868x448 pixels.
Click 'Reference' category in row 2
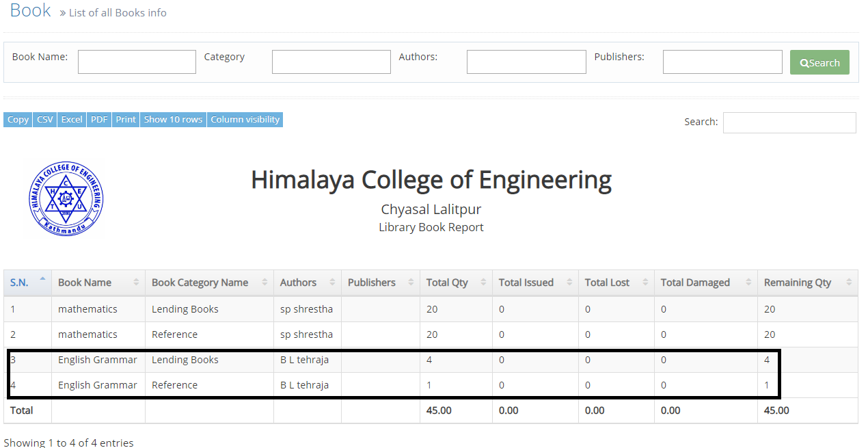(x=174, y=334)
